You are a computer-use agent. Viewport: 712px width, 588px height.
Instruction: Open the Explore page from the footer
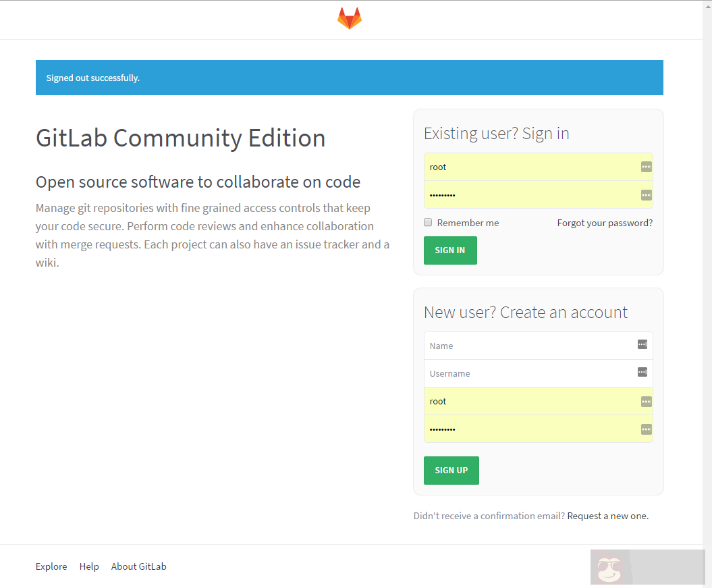51,566
